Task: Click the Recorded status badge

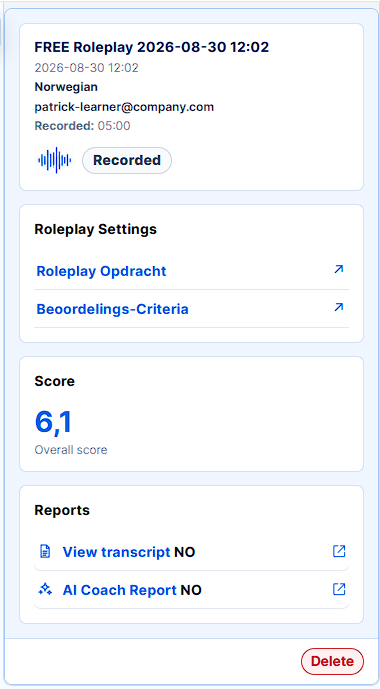Action: coord(127,160)
